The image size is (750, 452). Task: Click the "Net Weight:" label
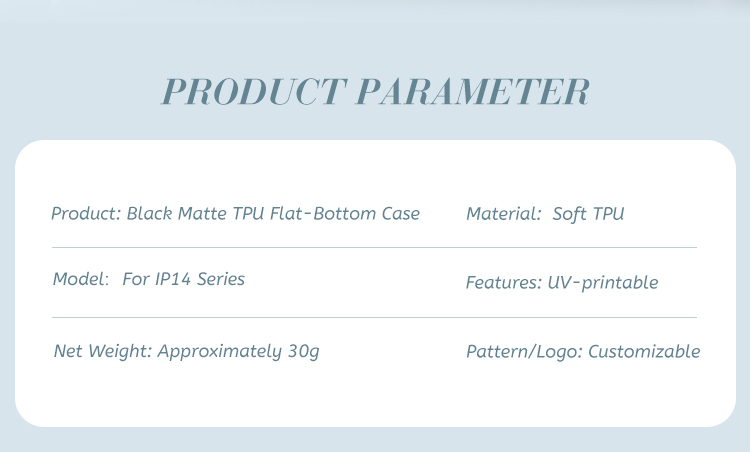pyautogui.click(x=102, y=352)
